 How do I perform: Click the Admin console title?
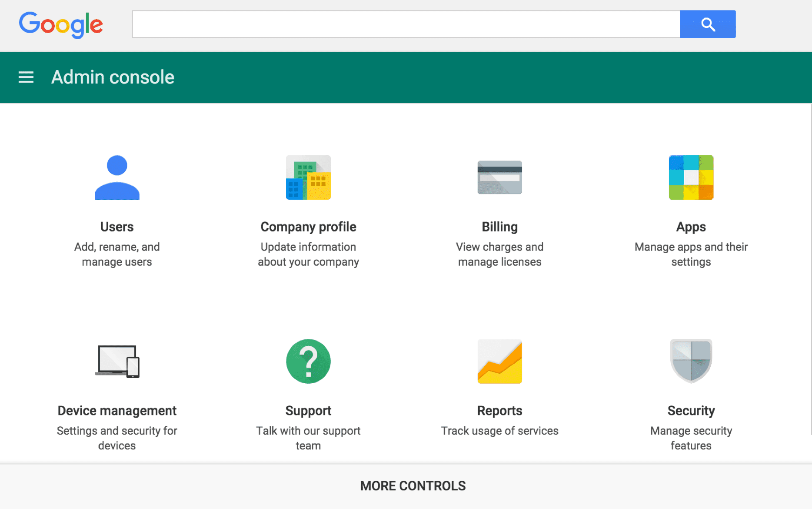pyautogui.click(x=113, y=77)
